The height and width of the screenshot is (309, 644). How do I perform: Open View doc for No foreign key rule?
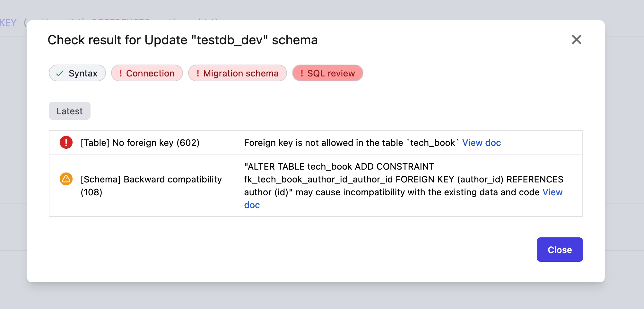coord(481,143)
